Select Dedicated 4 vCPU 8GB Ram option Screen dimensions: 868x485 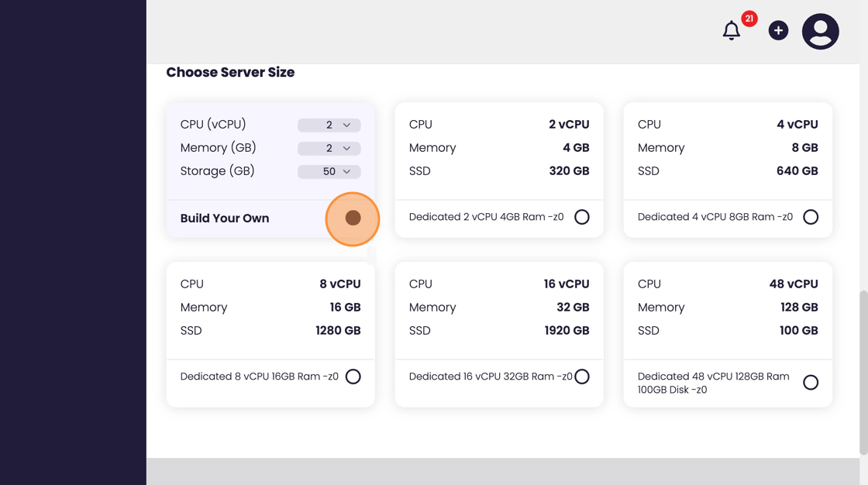pyautogui.click(x=811, y=218)
